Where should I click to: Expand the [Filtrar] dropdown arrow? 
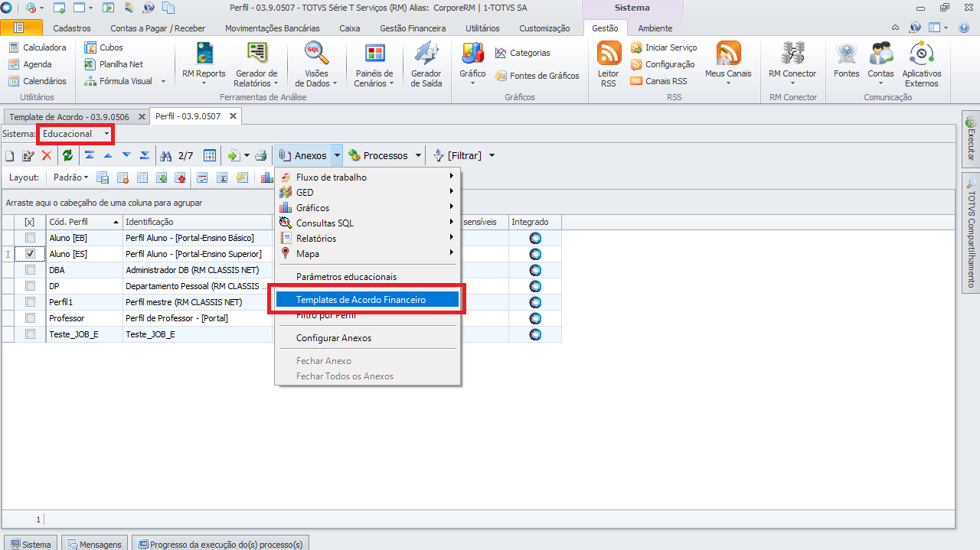[492, 156]
